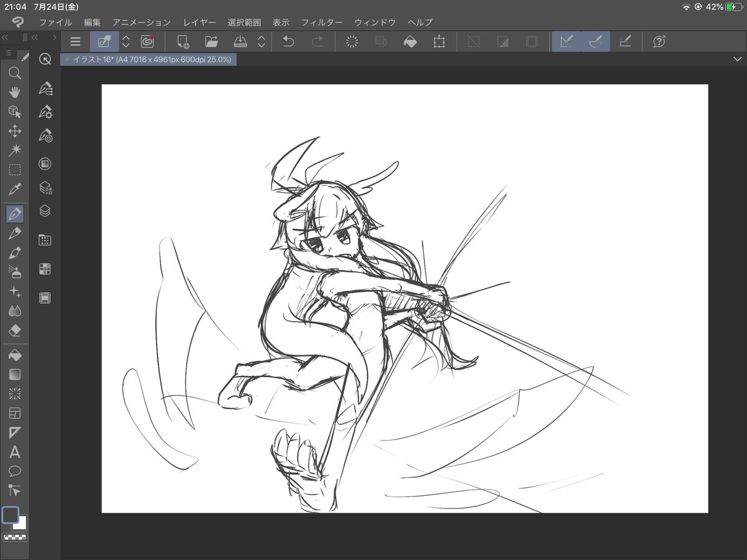Open the Tool Property palette icon
The height and width of the screenshot is (560, 747).
pos(45,112)
